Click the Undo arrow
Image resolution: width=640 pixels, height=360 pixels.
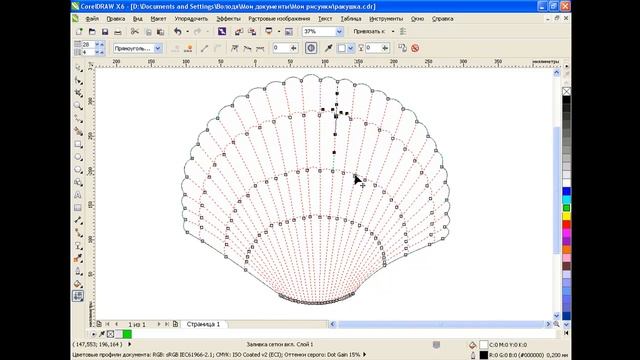click(178, 31)
